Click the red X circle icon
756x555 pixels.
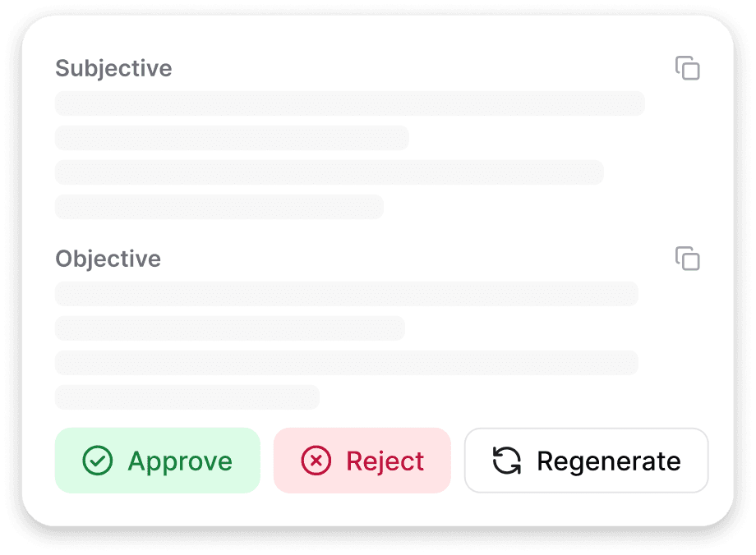click(x=316, y=461)
